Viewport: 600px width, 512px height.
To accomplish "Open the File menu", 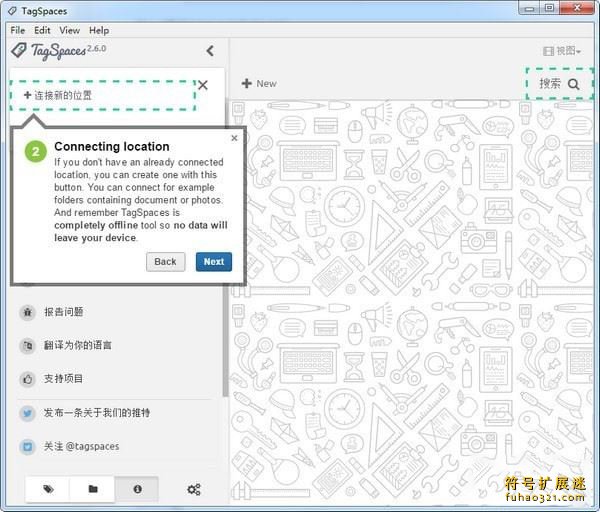I will tap(18, 30).
